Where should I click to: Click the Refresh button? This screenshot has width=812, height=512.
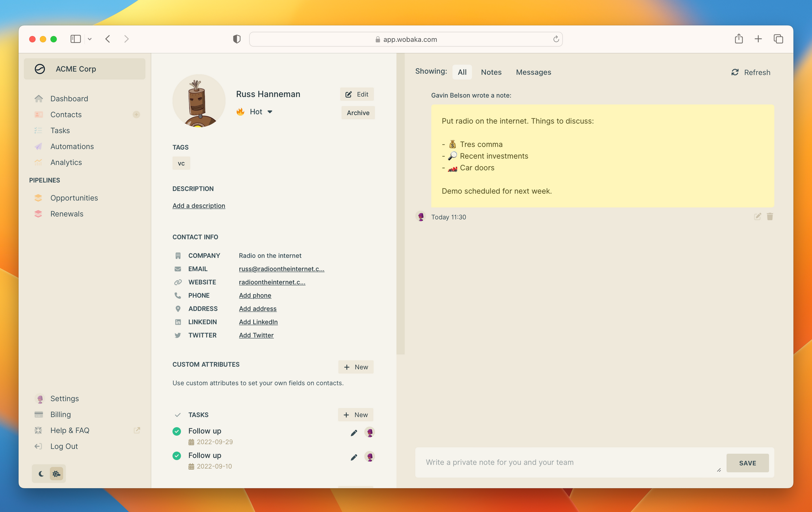click(x=751, y=72)
